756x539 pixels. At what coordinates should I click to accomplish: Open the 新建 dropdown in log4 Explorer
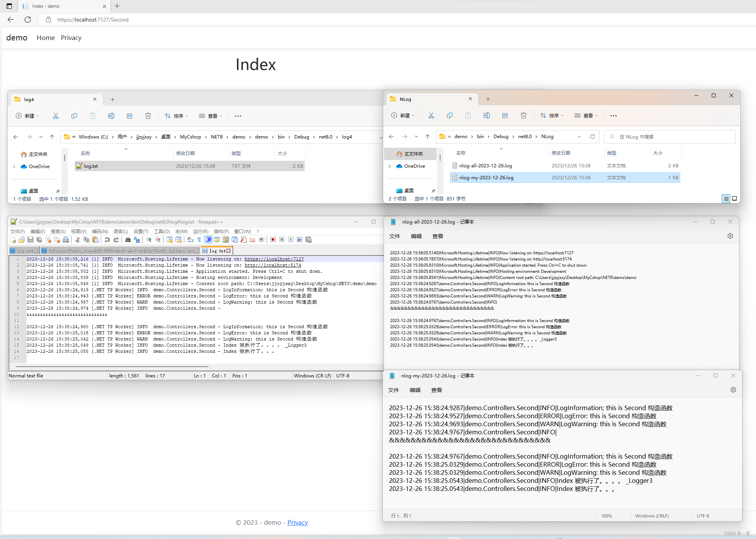[27, 116]
